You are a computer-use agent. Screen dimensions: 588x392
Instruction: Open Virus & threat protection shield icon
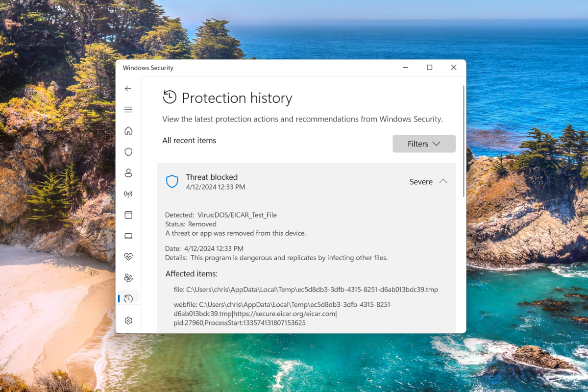click(128, 152)
